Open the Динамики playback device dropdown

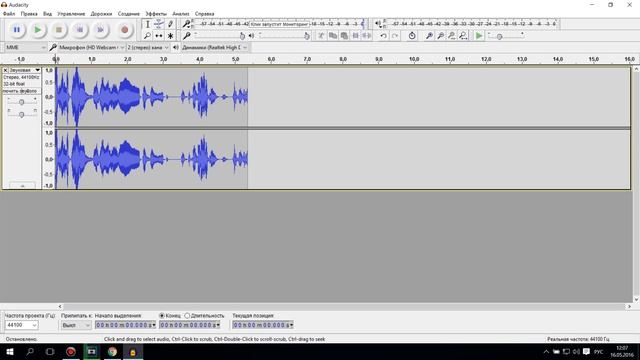[x=214, y=47]
